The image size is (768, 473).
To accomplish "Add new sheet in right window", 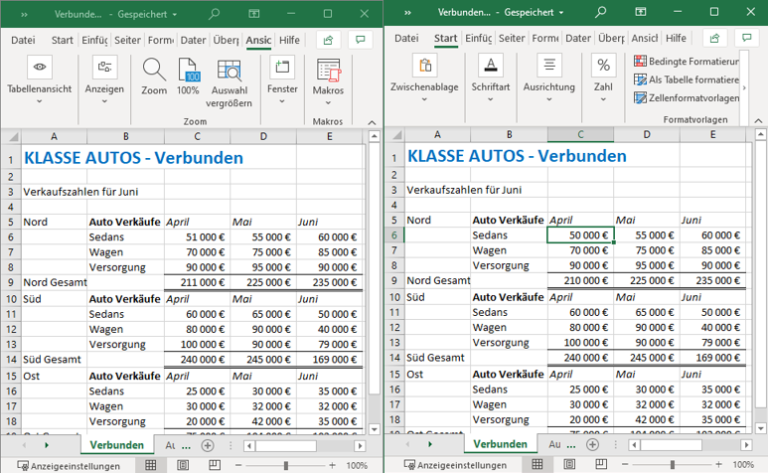I will click(593, 444).
